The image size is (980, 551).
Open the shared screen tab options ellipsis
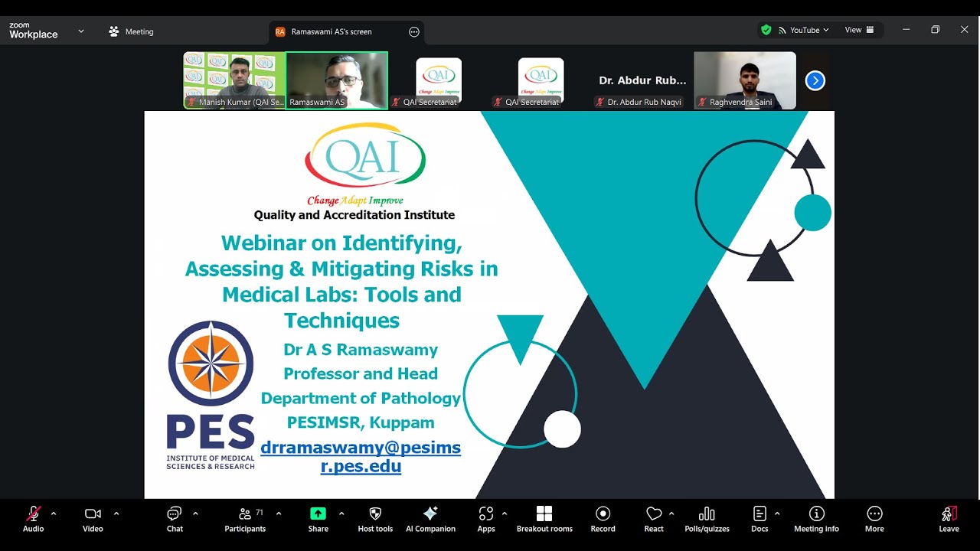click(x=414, y=31)
